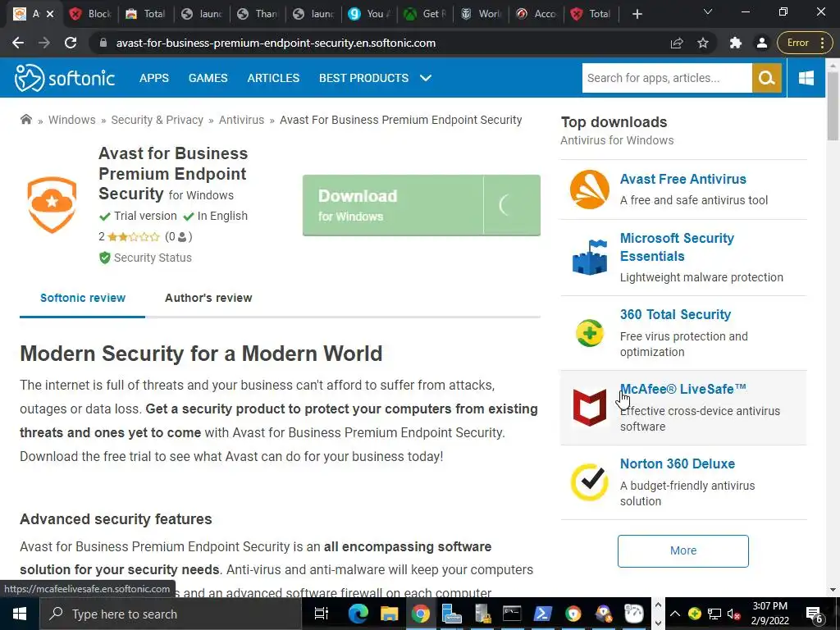
Task: Open the Windows Start menu
Action: tap(20, 614)
